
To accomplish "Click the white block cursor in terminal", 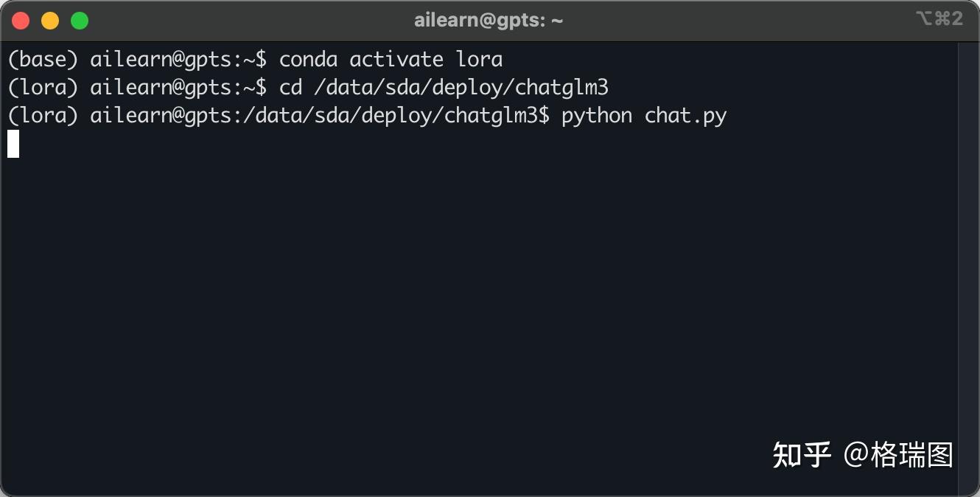I will [x=13, y=144].
